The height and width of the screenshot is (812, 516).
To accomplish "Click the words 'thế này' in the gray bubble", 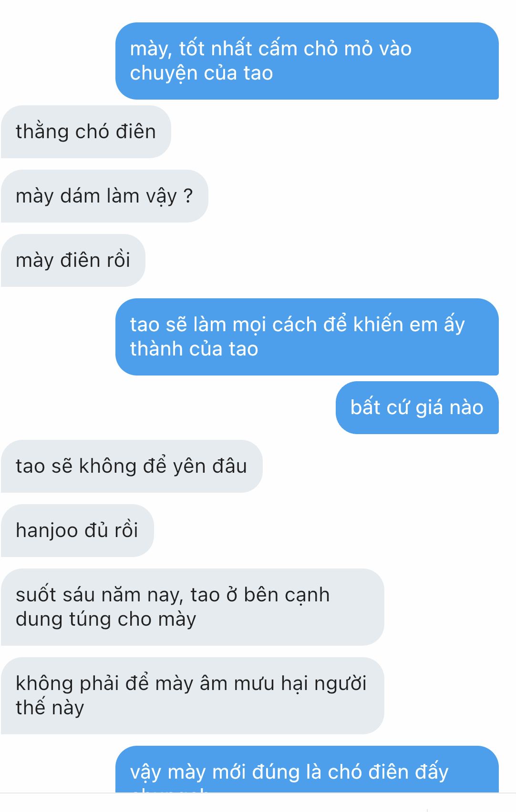I will point(50,708).
